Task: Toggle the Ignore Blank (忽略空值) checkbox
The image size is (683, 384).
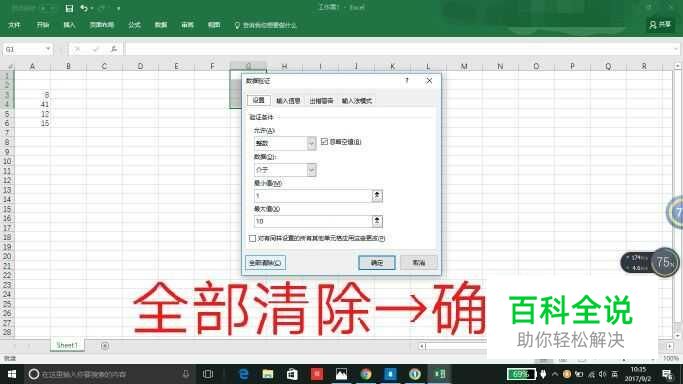Action: point(324,141)
